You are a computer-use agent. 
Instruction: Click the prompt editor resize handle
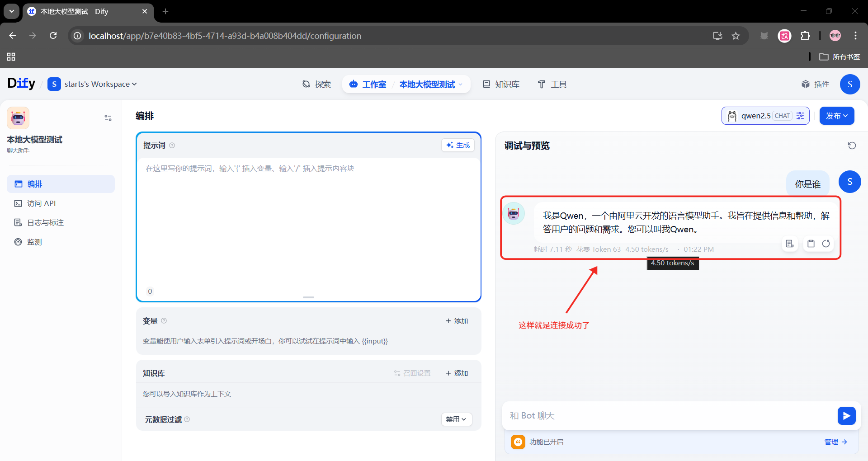(x=308, y=297)
